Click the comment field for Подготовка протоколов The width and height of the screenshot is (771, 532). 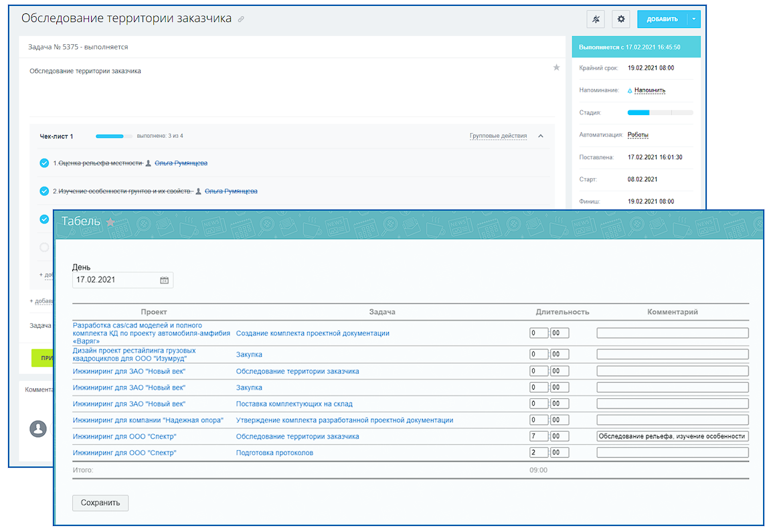pos(672,453)
